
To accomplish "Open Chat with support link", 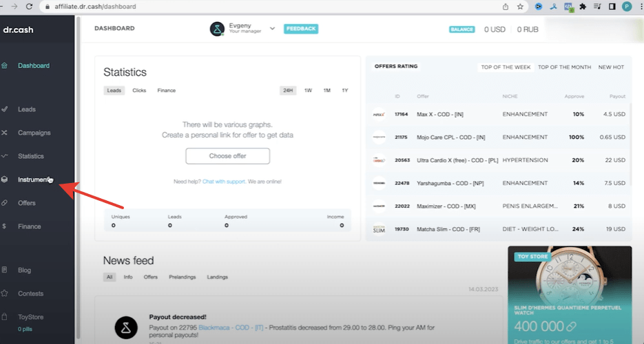I will [225, 182].
